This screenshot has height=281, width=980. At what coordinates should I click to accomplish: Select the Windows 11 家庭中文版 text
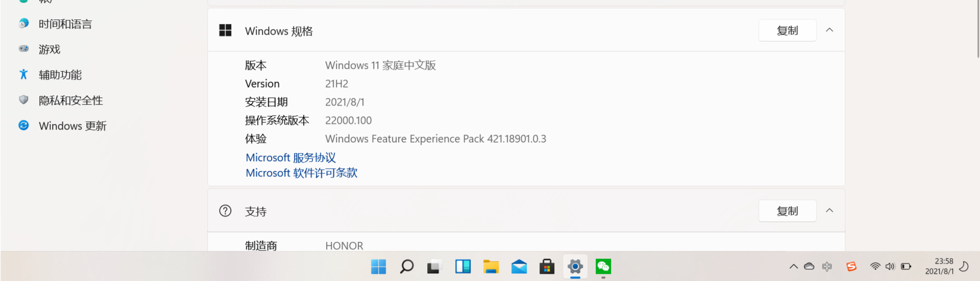coord(380,65)
